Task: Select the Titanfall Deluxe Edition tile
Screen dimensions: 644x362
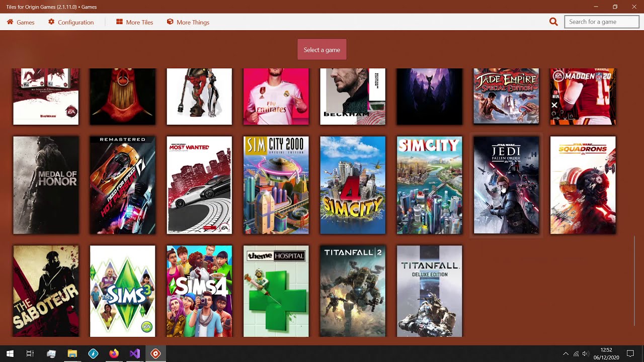Action: point(430,291)
